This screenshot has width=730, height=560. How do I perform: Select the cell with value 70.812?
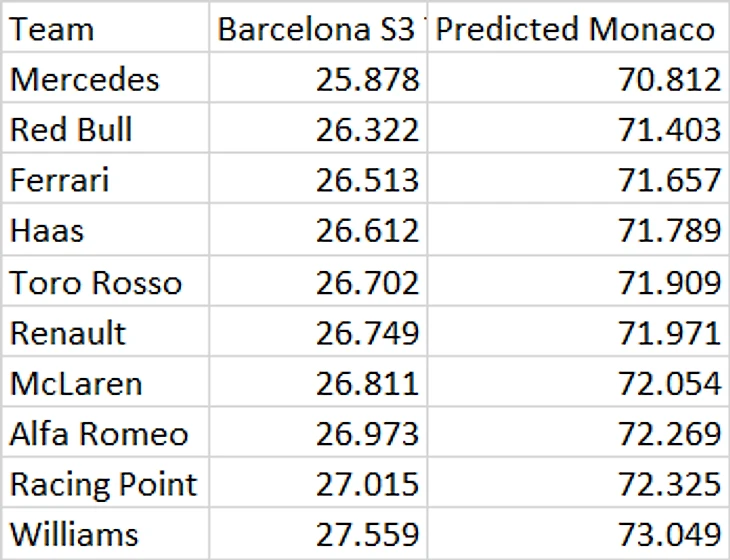[576, 79]
